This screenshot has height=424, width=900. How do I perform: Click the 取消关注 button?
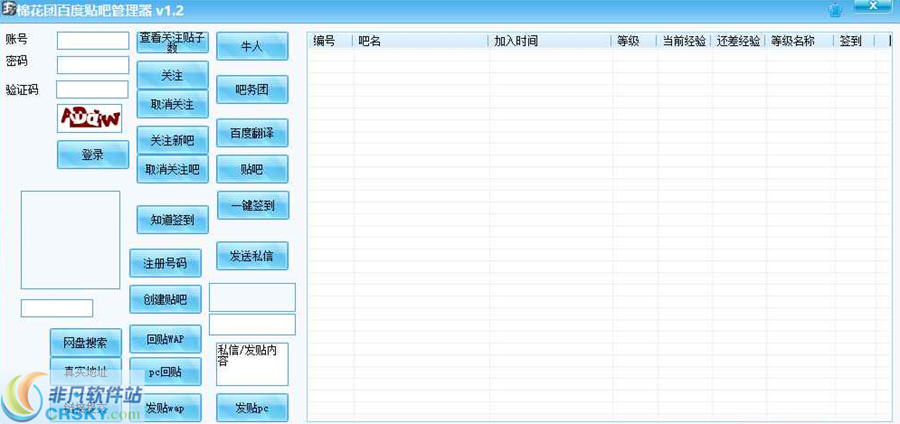click(173, 104)
